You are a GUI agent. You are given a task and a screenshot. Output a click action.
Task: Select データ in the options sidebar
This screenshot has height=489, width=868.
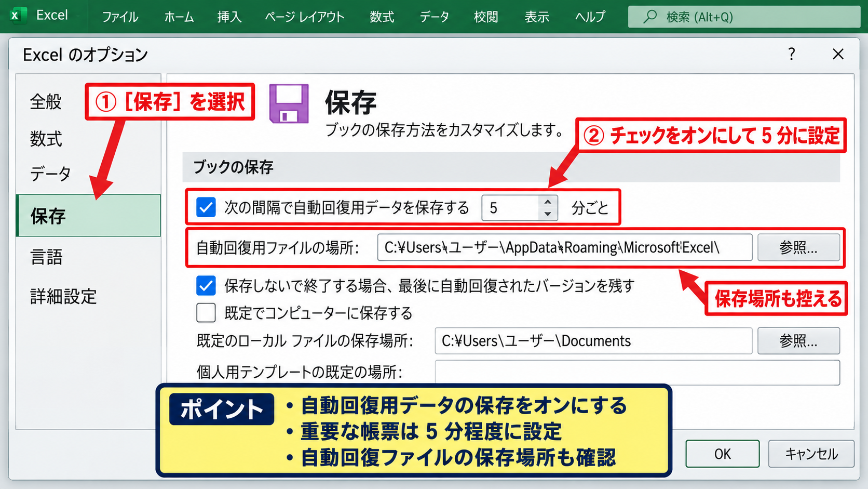pos(50,174)
